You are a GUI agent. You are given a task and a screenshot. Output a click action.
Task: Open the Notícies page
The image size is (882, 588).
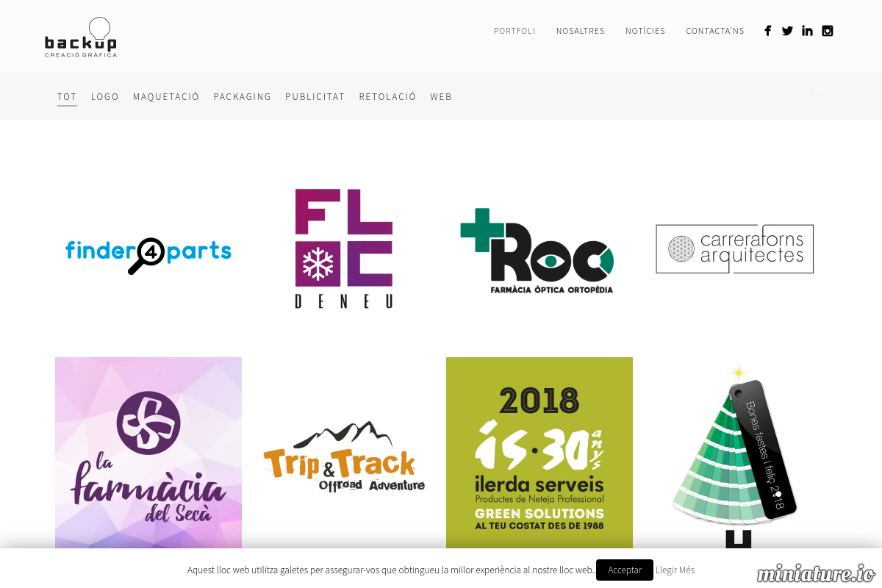645,31
